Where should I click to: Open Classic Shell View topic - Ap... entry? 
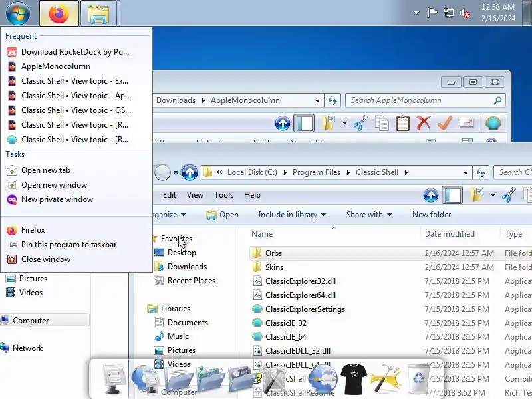point(76,96)
